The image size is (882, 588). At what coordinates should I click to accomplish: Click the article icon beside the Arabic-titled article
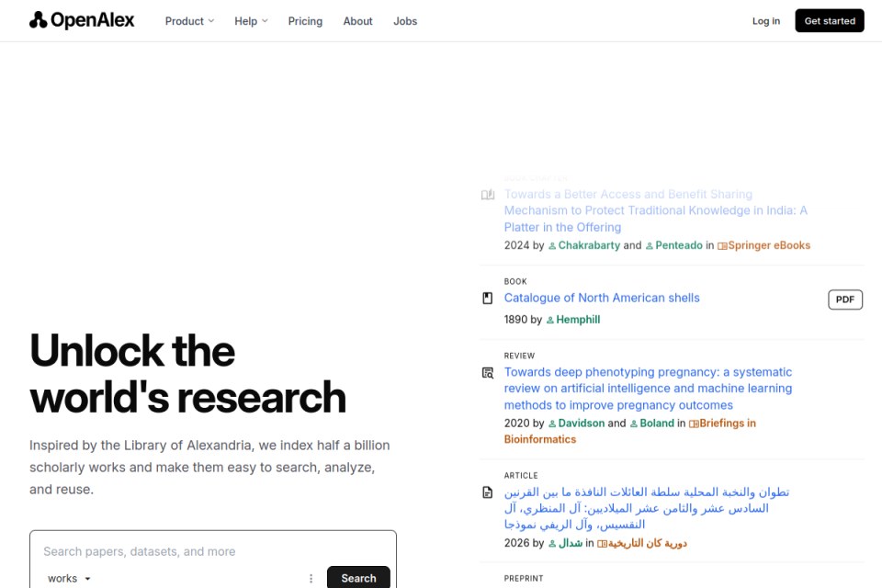pyautogui.click(x=488, y=492)
